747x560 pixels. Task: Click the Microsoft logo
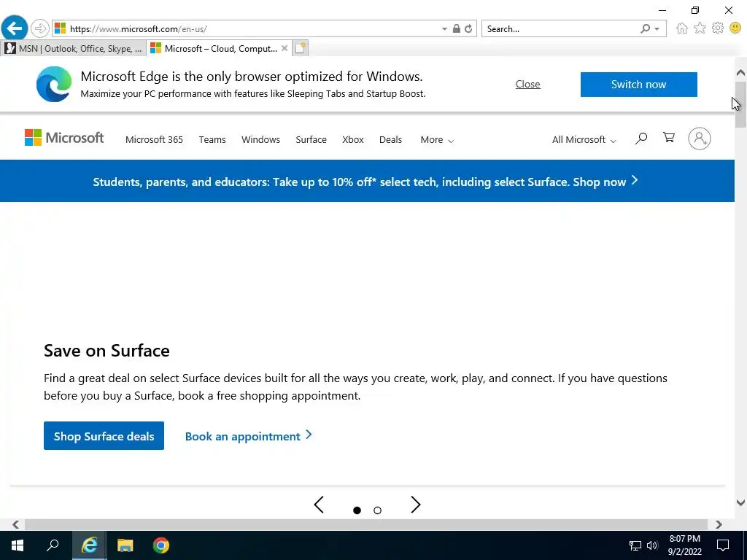(64, 138)
